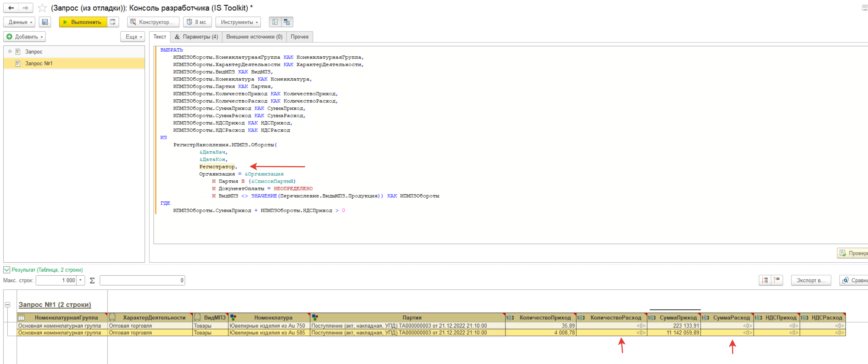Screen dimensions: 868x364
Task: Toggle the panel layout mode button
Action: (x=287, y=22)
